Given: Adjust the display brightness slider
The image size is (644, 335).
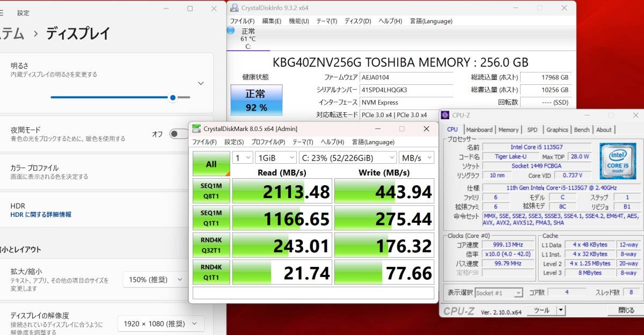Looking at the screenshot, I should (120, 97).
